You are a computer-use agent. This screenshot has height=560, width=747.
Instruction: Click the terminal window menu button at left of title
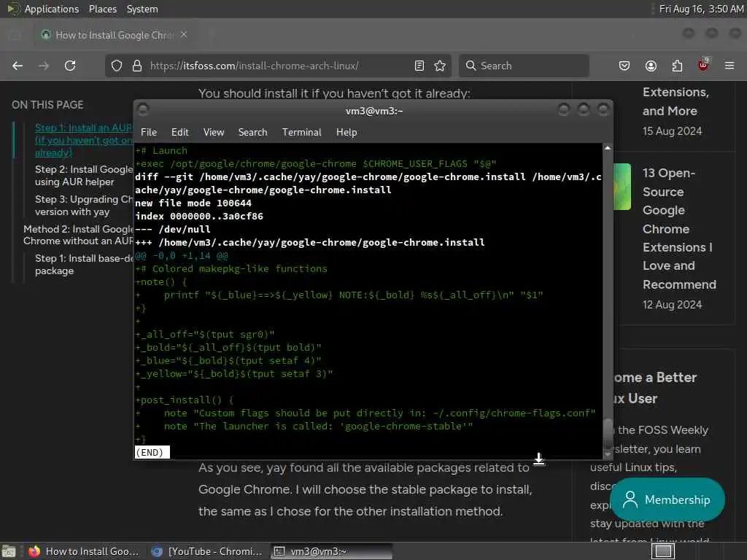(x=143, y=110)
